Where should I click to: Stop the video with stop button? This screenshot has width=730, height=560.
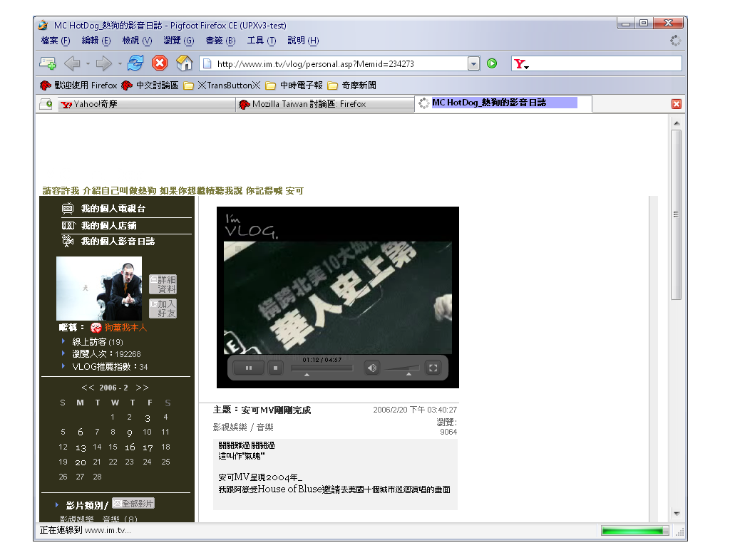pyautogui.click(x=275, y=368)
